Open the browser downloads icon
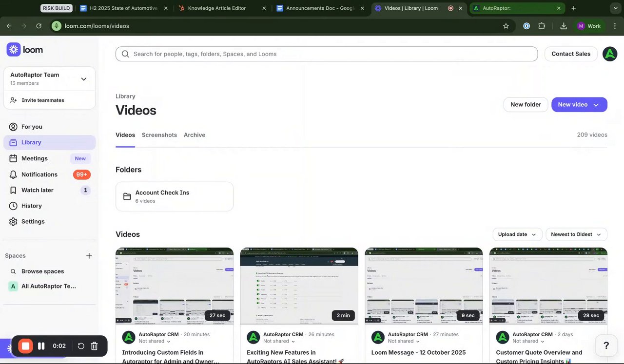The image size is (624, 364). pyautogui.click(x=564, y=26)
